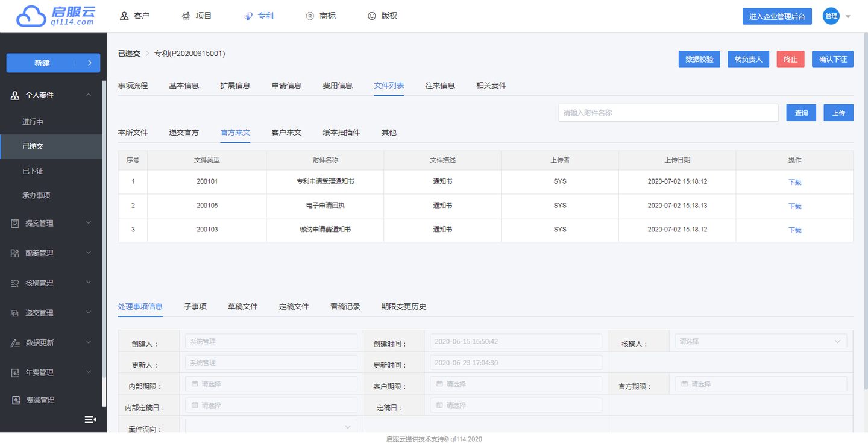Click the 提案管理 sidebar icon

tap(15, 223)
